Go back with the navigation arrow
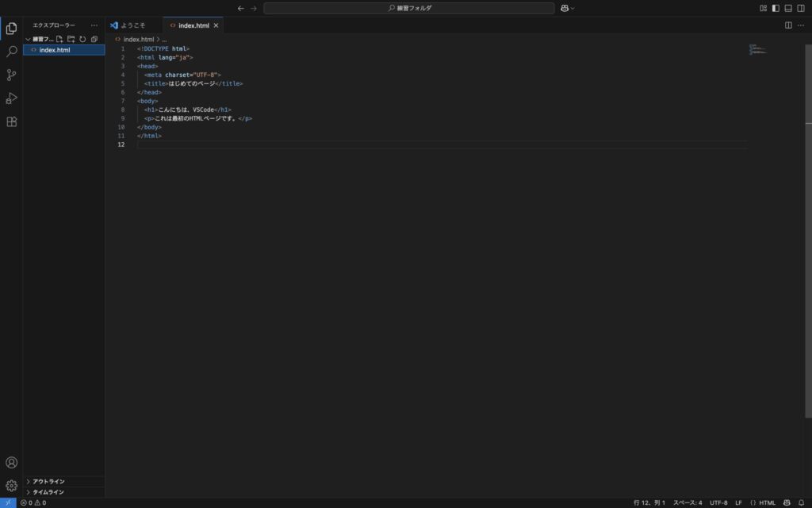Screen dimensions: 812x508 [x=241, y=8]
